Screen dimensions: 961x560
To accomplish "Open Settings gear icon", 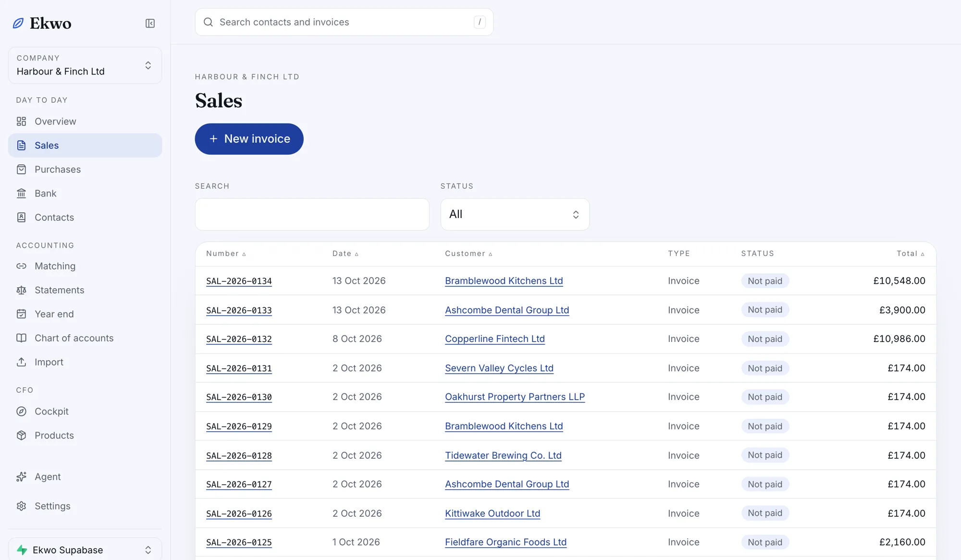I will coord(21,506).
